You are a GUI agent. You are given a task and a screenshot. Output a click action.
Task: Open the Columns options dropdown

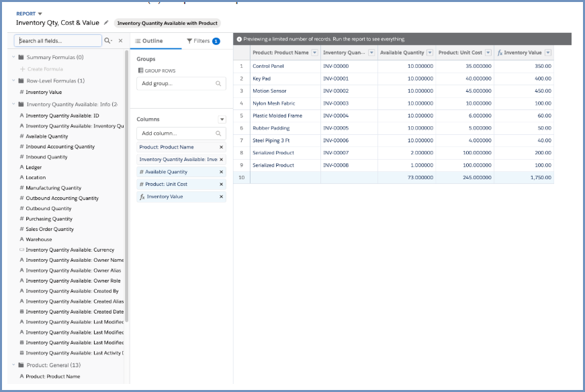[222, 119]
